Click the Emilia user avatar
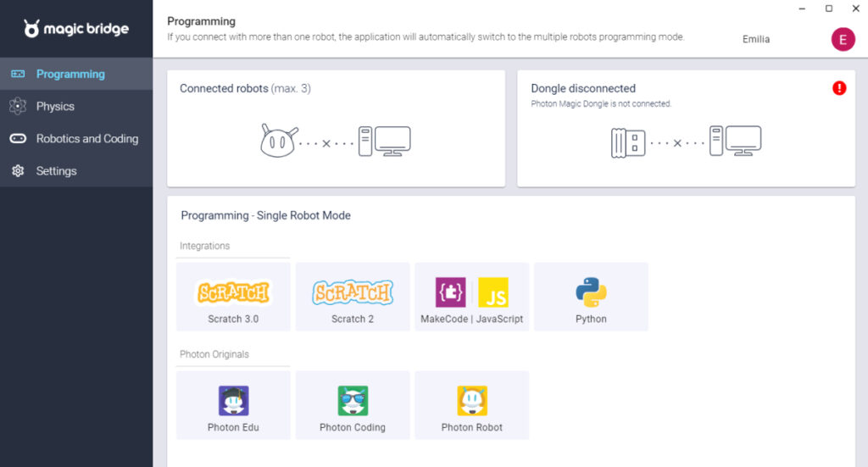Viewport: 868px width, 467px height. click(x=843, y=39)
